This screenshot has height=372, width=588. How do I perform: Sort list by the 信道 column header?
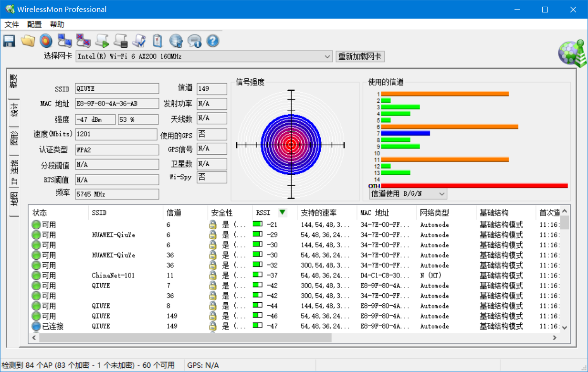point(185,213)
